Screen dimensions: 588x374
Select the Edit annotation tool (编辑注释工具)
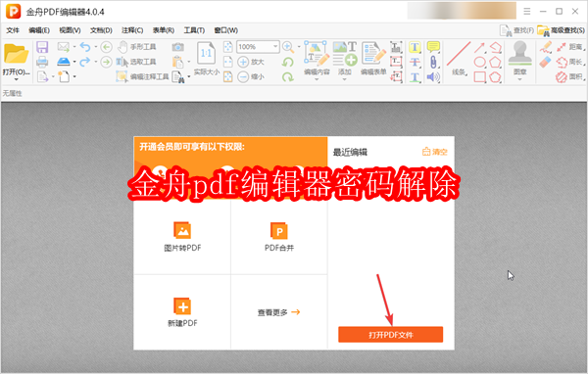pyautogui.click(x=142, y=76)
